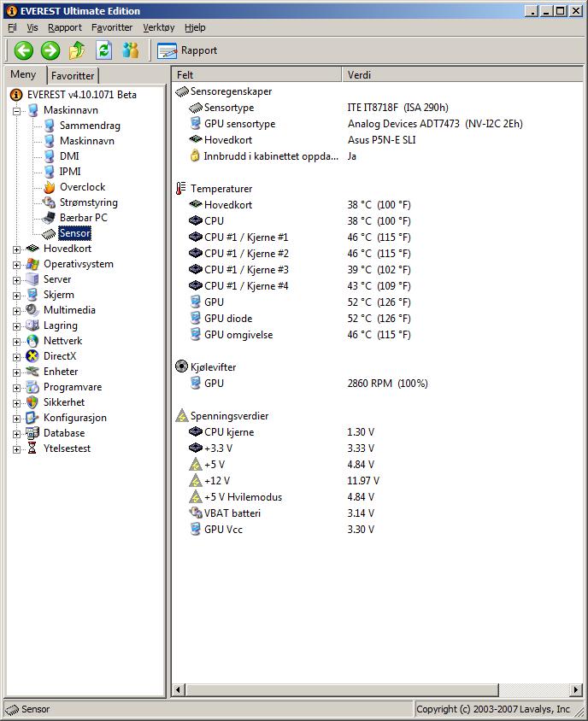Screen dimensions: 588x721
Task: Click the green Forward arrow toolbar icon
Action: pos(50,50)
